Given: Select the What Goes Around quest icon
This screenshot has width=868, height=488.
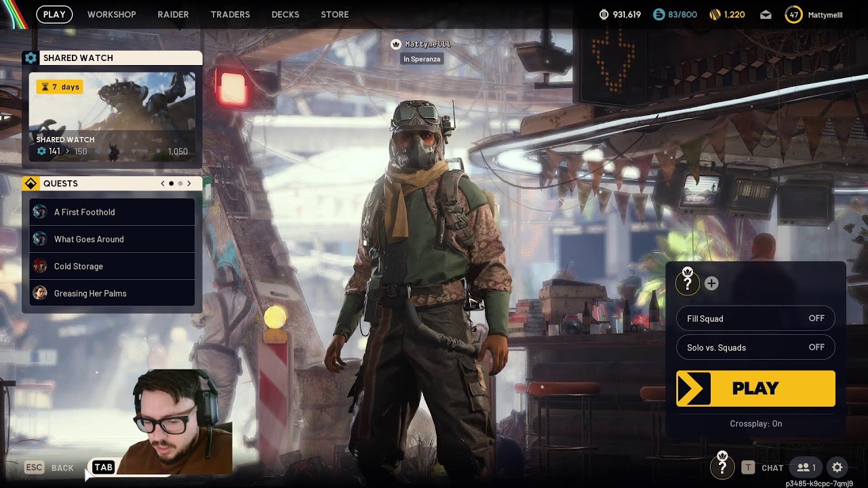Looking at the screenshot, I should pos(40,239).
